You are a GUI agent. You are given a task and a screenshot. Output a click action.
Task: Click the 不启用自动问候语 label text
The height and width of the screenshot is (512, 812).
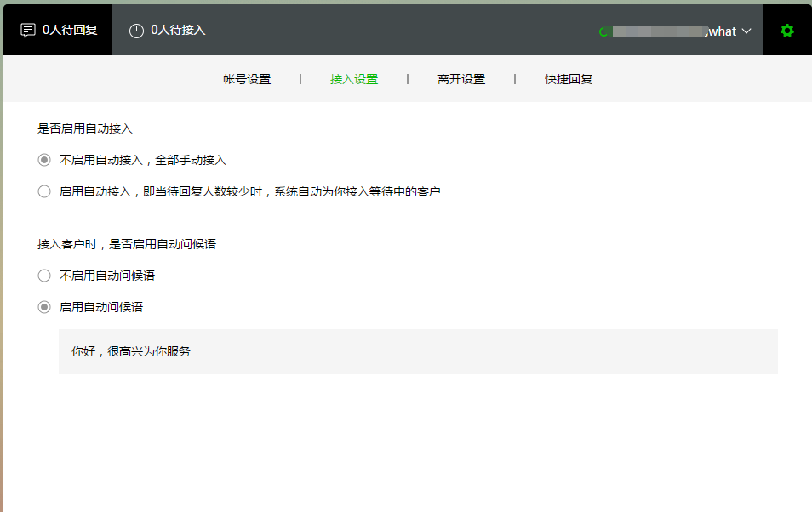[x=107, y=276]
